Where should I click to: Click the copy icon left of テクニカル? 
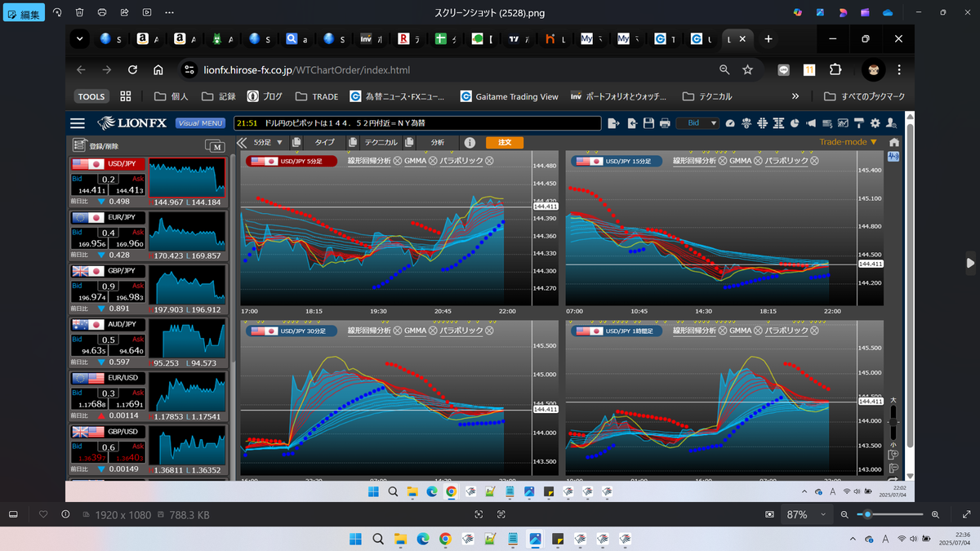coord(353,142)
